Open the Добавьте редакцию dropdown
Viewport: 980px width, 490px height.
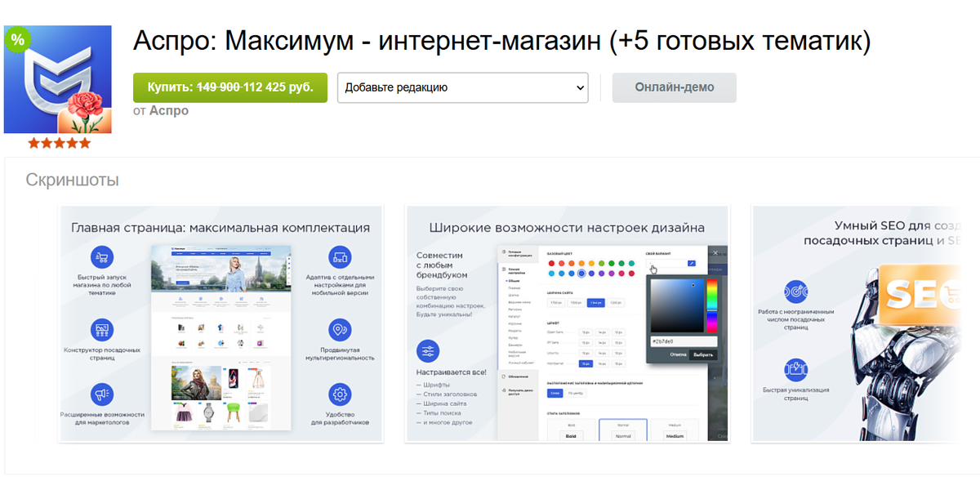point(463,87)
